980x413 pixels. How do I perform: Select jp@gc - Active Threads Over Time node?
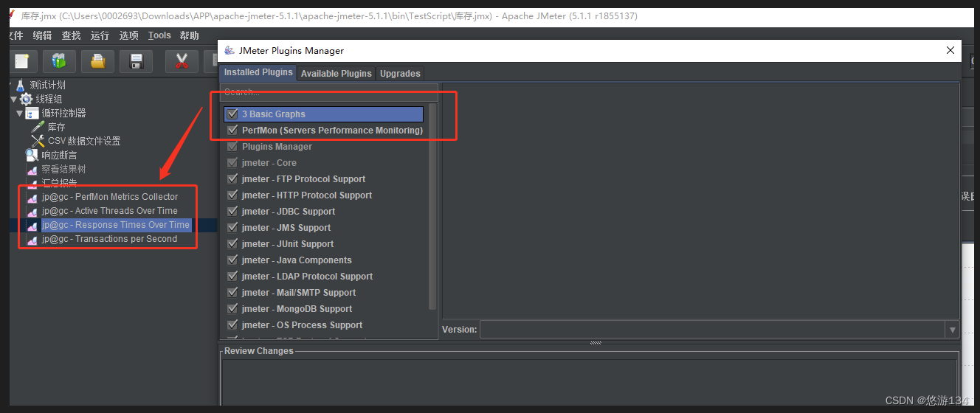110,211
